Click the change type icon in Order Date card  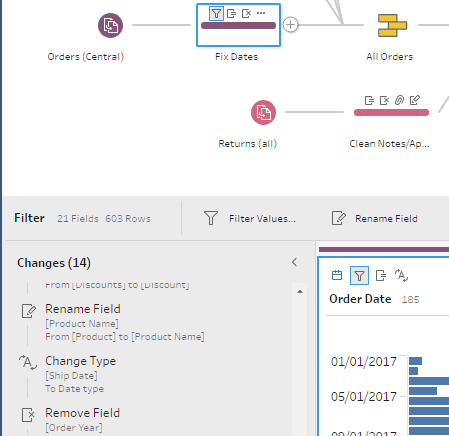pyautogui.click(x=402, y=276)
